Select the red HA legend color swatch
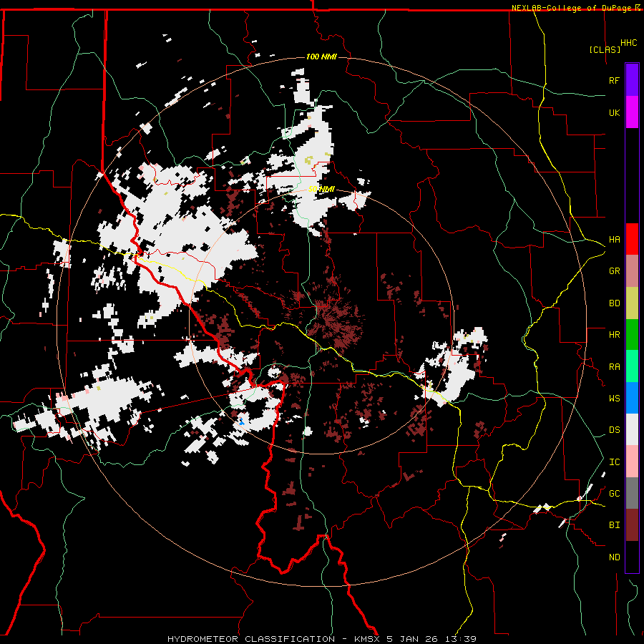Viewport: 644px width, 644px height. click(632, 239)
